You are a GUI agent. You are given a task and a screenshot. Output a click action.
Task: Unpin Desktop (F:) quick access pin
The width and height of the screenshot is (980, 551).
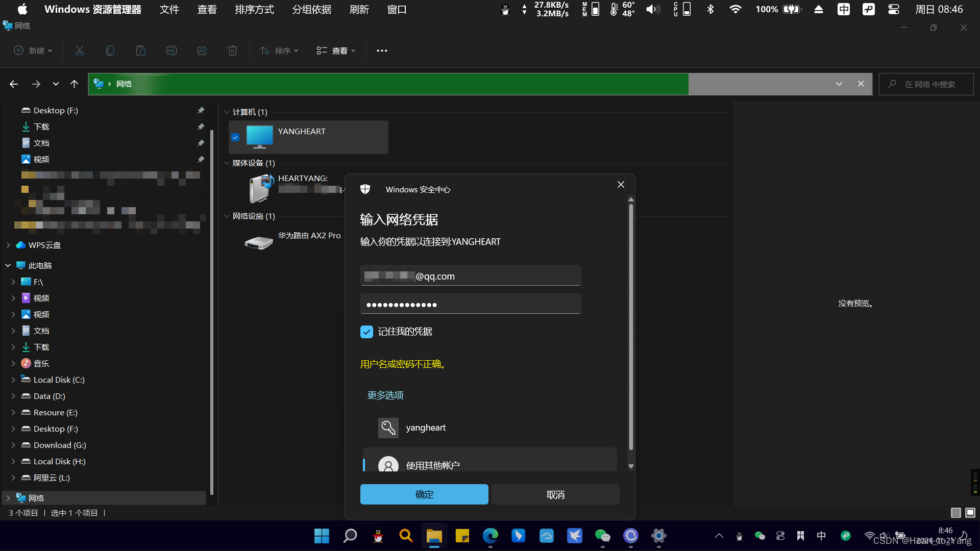tap(201, 110)
